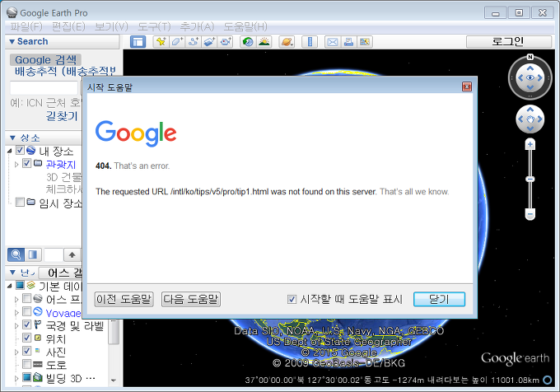Enable the Voyager layer checkbox
560x392 pixels.
tap(27, 311)
